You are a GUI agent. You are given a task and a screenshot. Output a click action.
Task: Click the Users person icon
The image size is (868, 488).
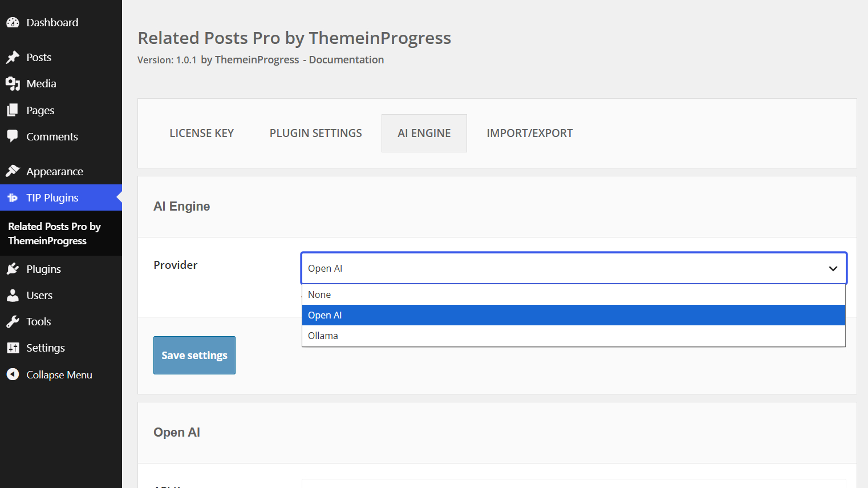[x=13, y=295]
